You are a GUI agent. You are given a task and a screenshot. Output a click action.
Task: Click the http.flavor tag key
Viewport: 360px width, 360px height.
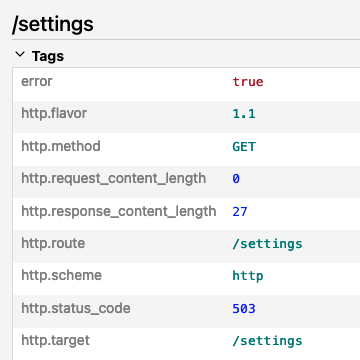(x=54, y=114)
